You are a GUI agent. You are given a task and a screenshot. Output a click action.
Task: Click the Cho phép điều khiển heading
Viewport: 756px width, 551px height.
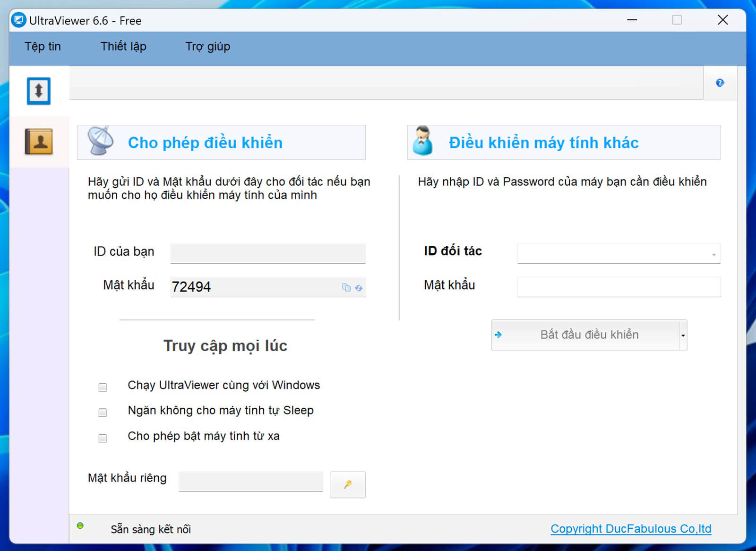205,143
